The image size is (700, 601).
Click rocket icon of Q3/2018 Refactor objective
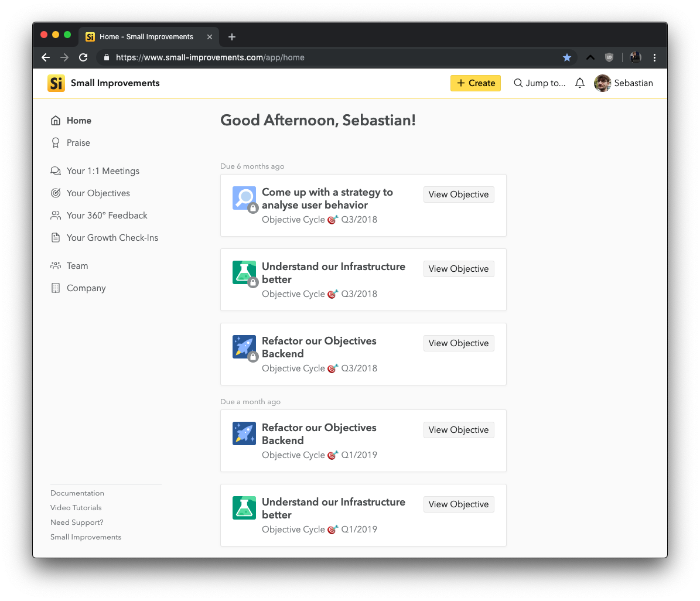coord(244,347)
